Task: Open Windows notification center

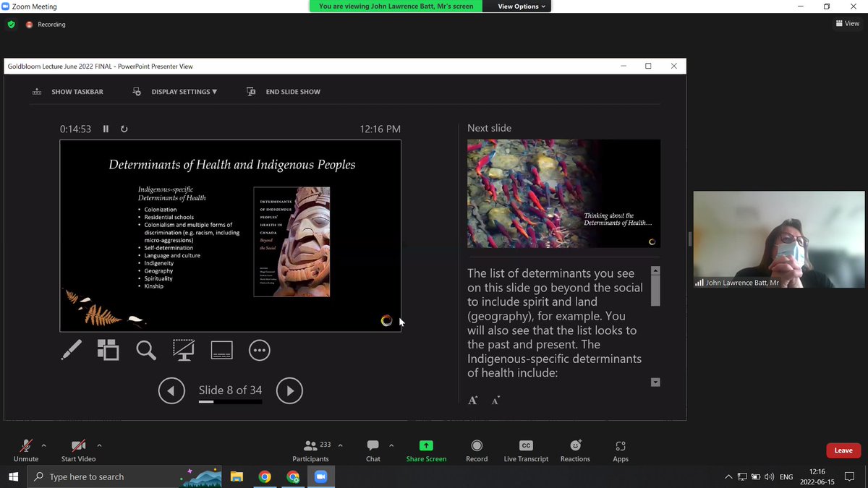Action: [x=850, y=477]
